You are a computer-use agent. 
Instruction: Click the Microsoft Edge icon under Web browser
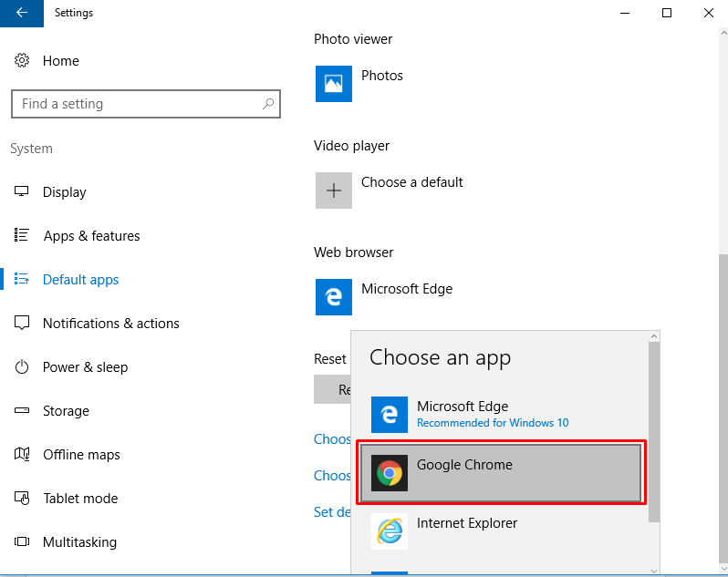tap(334, 297)
